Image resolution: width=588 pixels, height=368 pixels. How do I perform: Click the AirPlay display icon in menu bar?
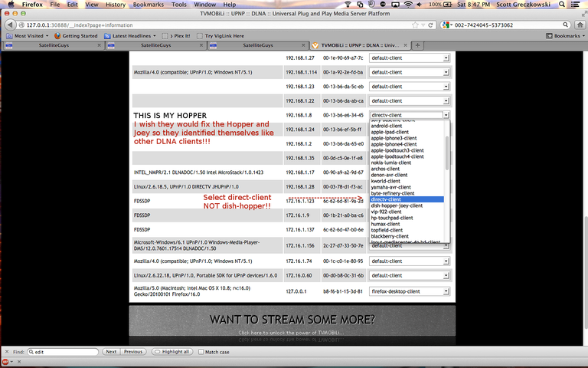click(395, 5)
